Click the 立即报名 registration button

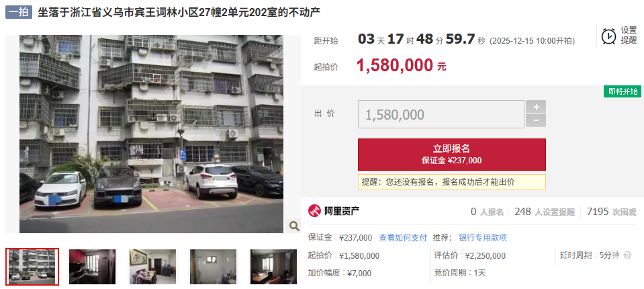click(452, 154)
